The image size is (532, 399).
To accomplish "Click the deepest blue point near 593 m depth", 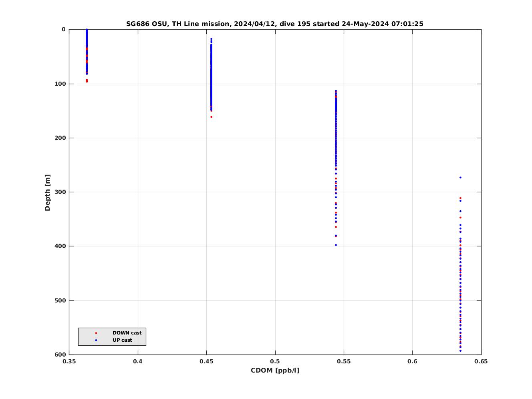I will pos(460,351).
